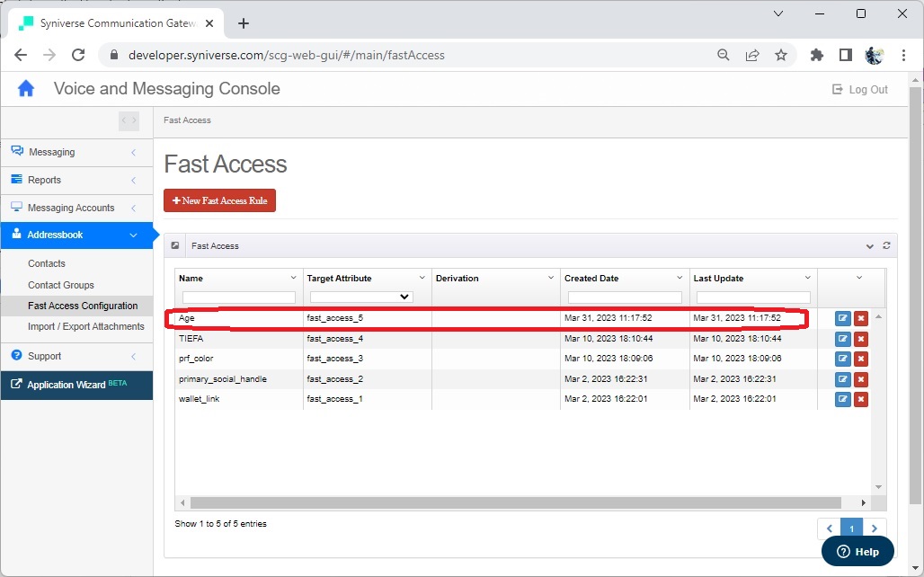Select Fast Access Configuration
The width and height of the screenshot is (924, 577).
[x=83, y=306]
